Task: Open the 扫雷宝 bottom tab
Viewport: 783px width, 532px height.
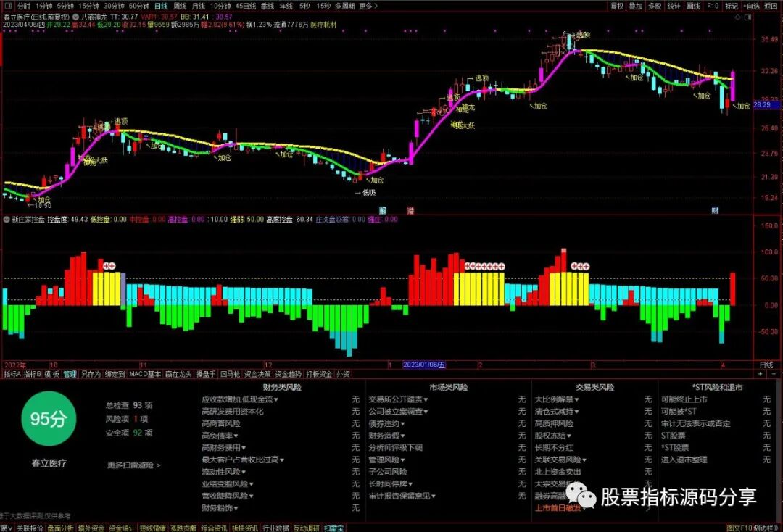Action: (333, 528)
